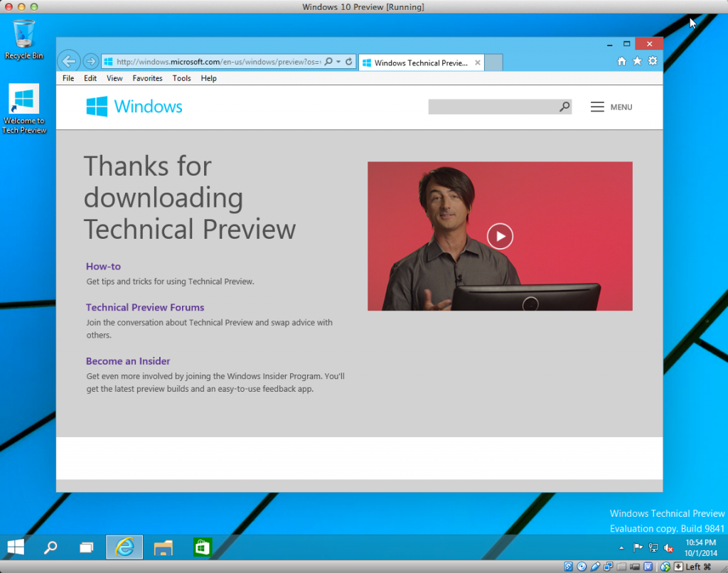
Task: Open the Become an Insider link
Action: click(x=128, y=361)
